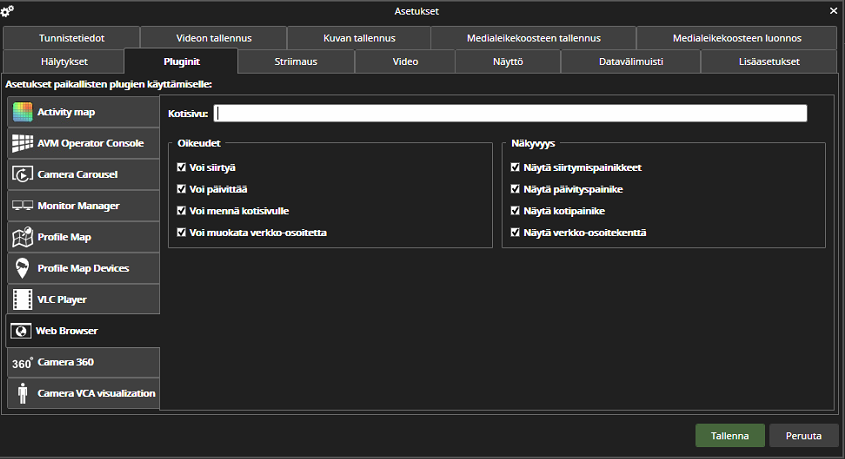Switch to the Hälytykset tab
This screenshot has height=459, width=845.
tap(64, 61)
